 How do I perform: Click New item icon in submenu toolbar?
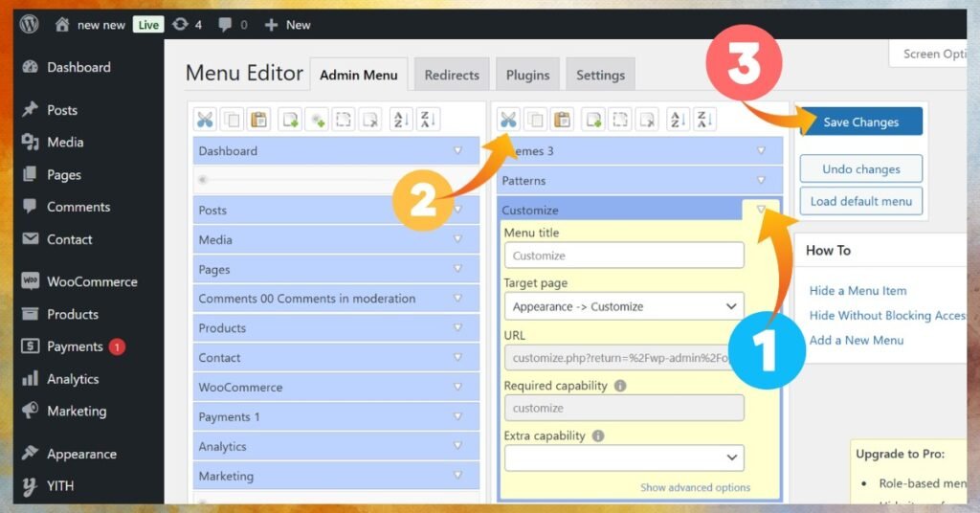point(593,120)
